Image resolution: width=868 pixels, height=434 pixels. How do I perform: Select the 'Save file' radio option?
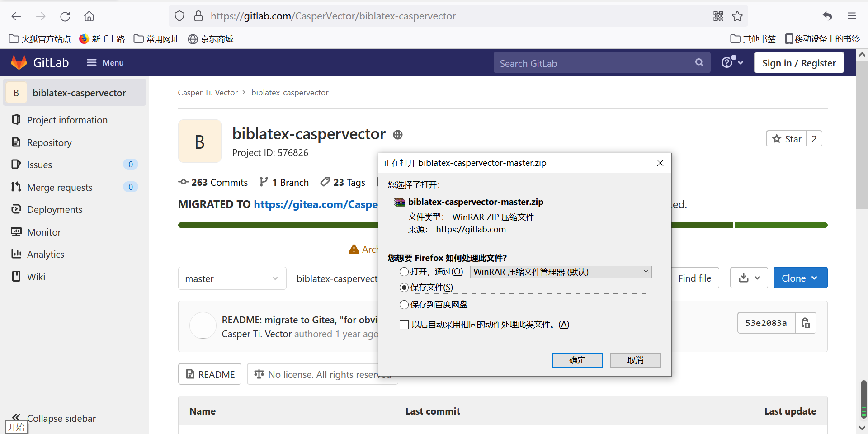404,288
